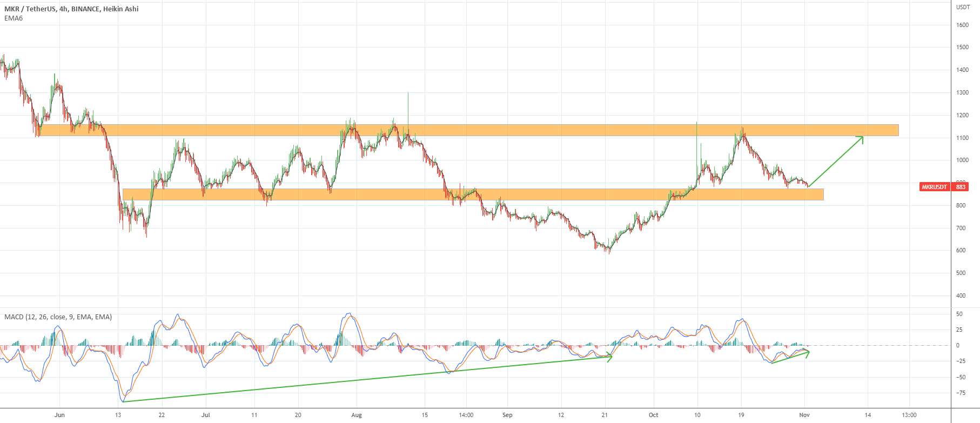The image size is (980, 423).
Task: Click the 12 date on the time axis
Action: coord(562,415)
